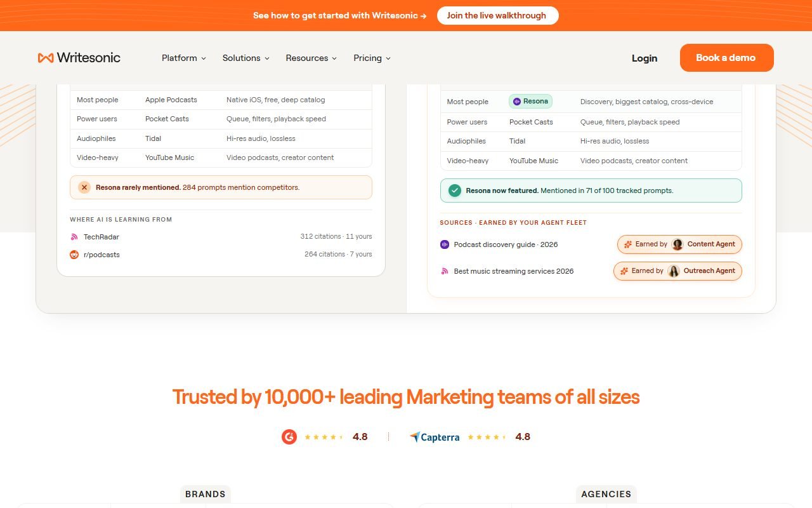Image resolution: width=812 pixels, height=508 pixels.
Task: Click the Book a demo button
Action: pyautogui.click(x=727, y=58)
